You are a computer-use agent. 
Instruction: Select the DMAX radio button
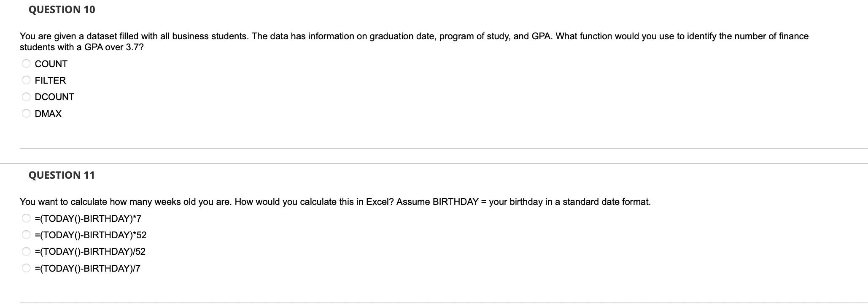pyautogui.click(x=26, y=113)
